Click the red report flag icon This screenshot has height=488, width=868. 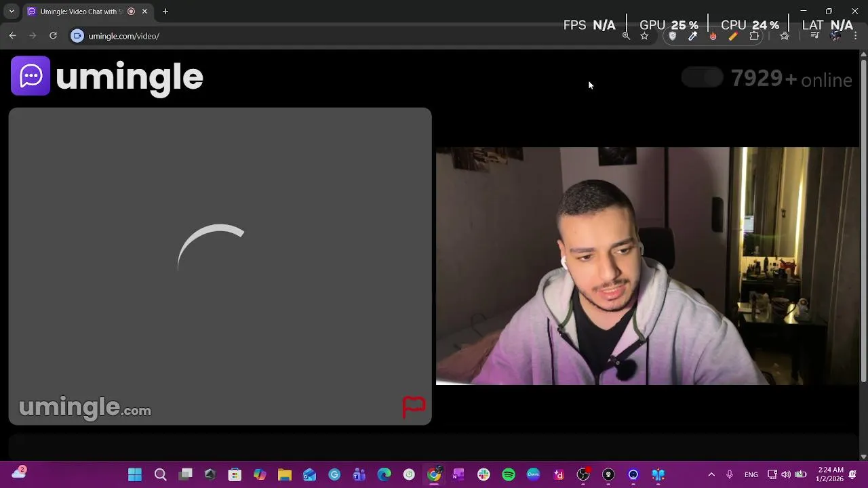(414, 407)
